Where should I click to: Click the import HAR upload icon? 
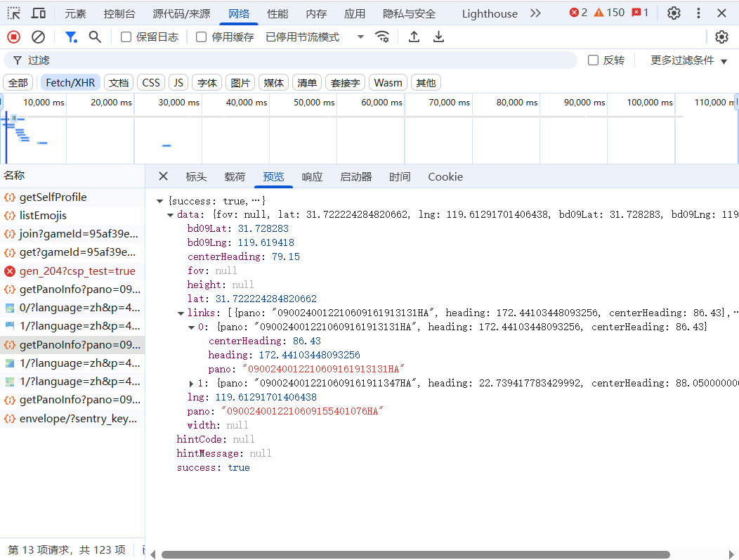(414, 37)
